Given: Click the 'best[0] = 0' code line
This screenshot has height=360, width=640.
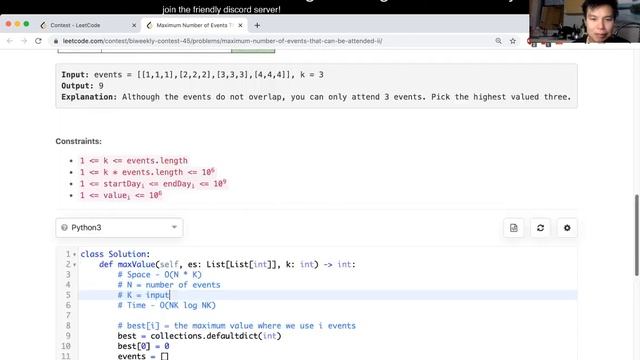Looking at the screenshot, I should 143,346.
